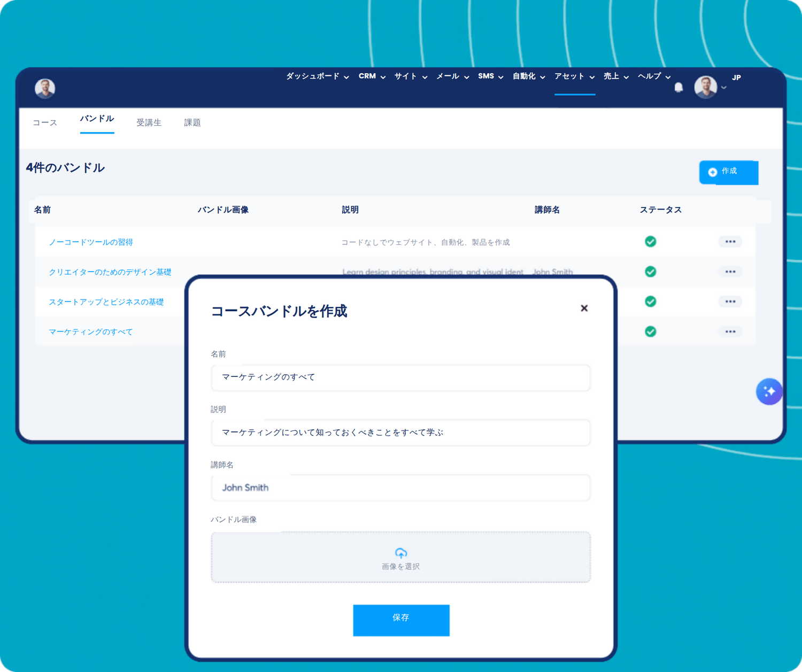The image size is (802, 672).
Task: Click the 保存 save button
Action: coord(401,620)
